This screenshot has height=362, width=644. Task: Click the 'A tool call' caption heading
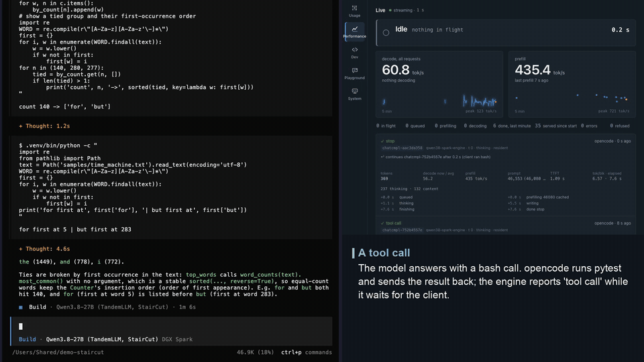coord(384,253)
